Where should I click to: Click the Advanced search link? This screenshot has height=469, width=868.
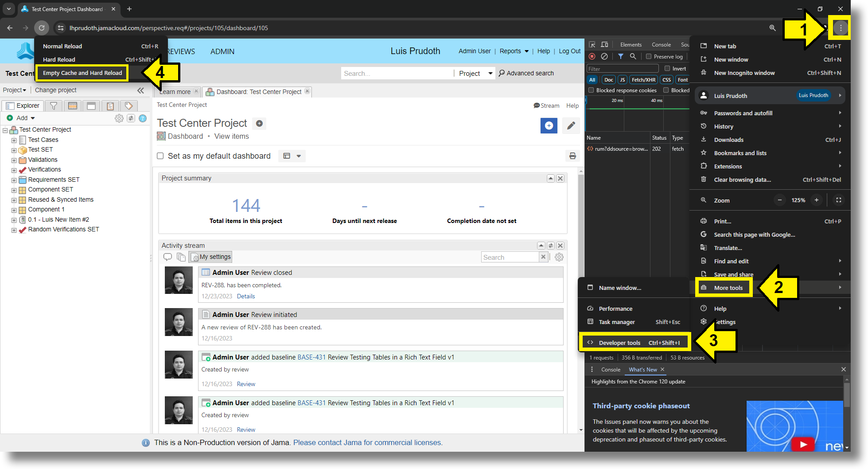pyautogui.click(x=530, y=73)
